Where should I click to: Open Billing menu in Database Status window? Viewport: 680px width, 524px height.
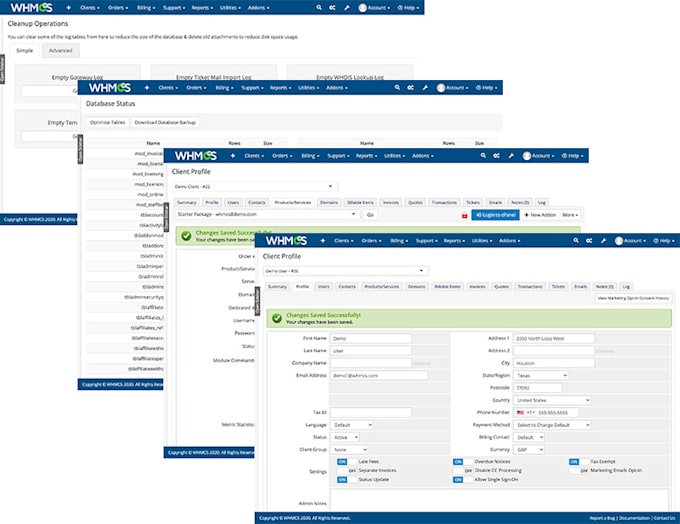click(x=224, y=88)
